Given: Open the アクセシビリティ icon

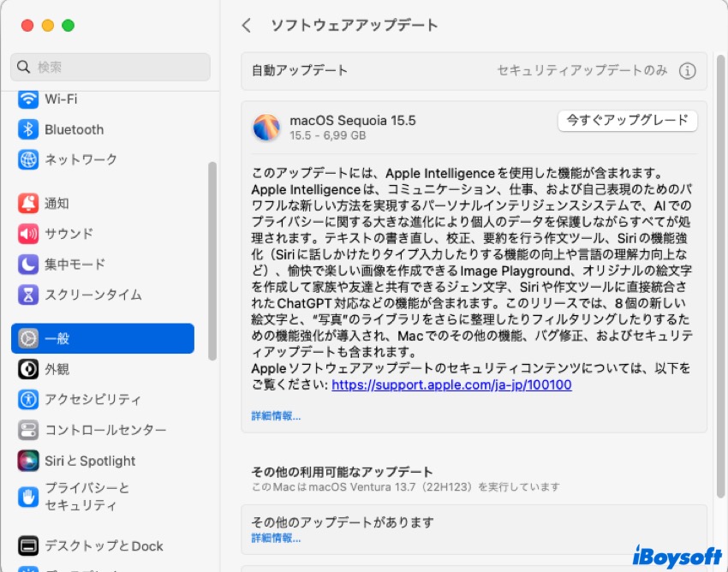Looking at the screenshot, I should (28, 399).
